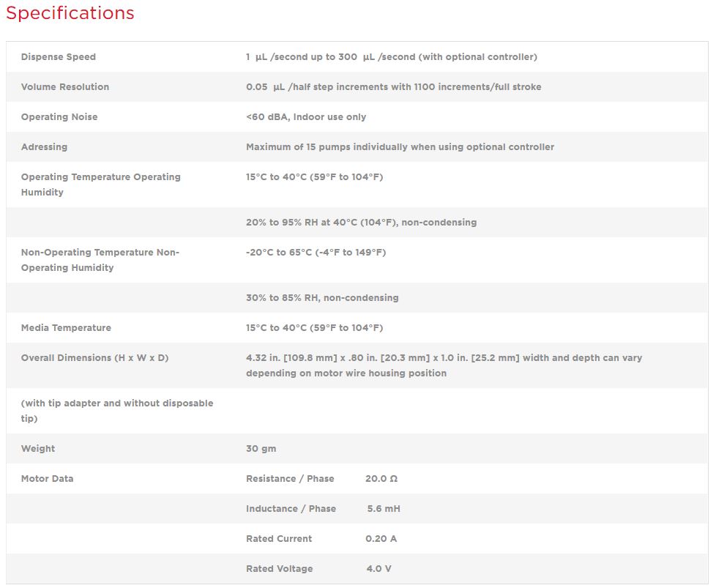The height and width of the screenshot is (588, 716).
Task: Click the '<60 dBA, Indoor use only' value
Action: (306, 117)
